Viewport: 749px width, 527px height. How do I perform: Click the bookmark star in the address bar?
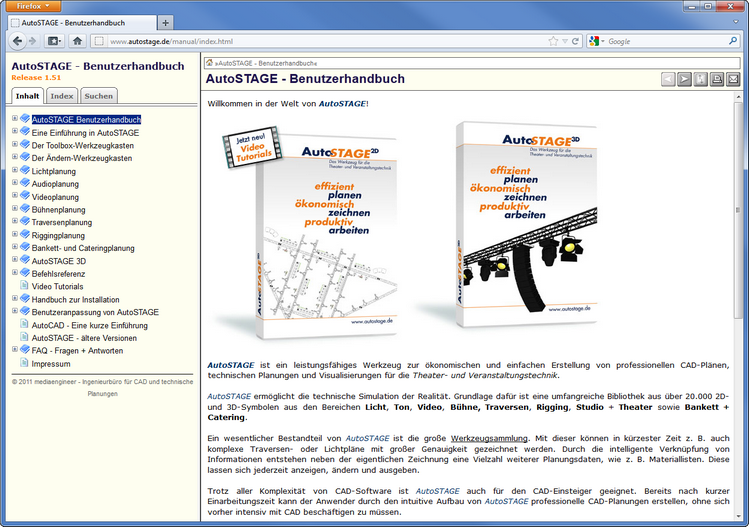[552, 41]
